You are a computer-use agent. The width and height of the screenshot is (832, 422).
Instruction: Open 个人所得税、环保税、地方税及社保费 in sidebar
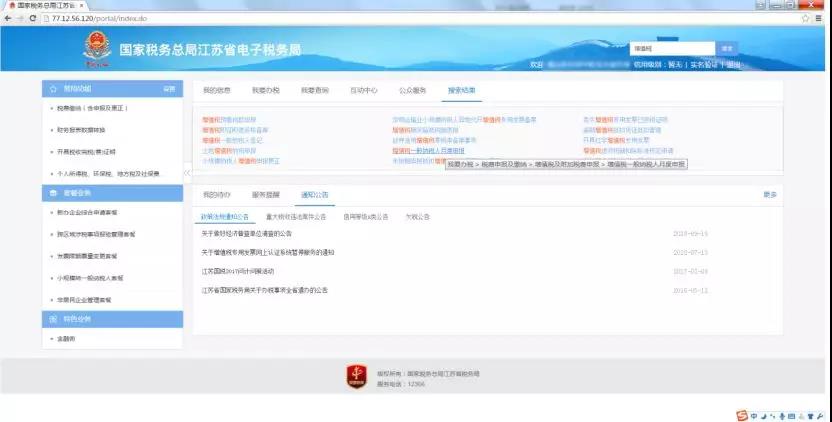coord(108,174)
